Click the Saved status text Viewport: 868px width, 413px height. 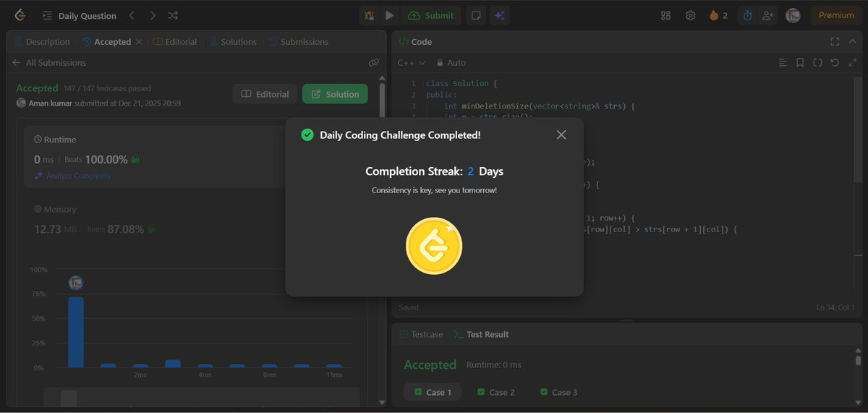[409, 307]
